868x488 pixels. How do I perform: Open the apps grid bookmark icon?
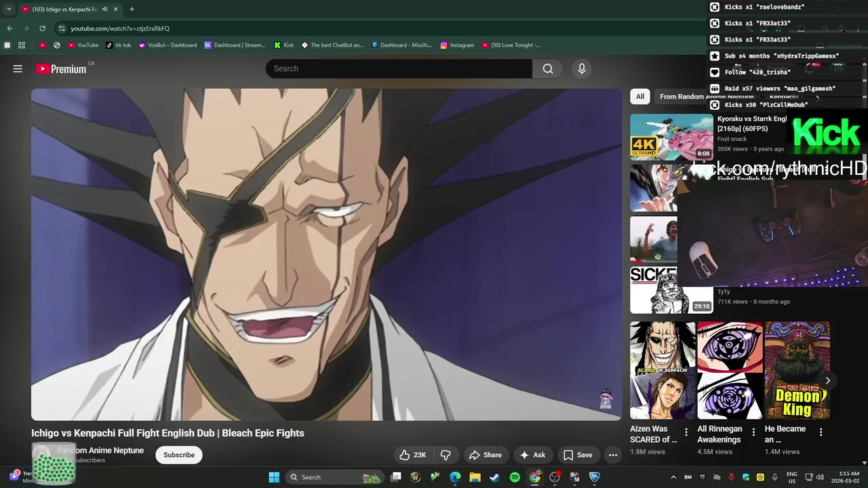point(22,45)
